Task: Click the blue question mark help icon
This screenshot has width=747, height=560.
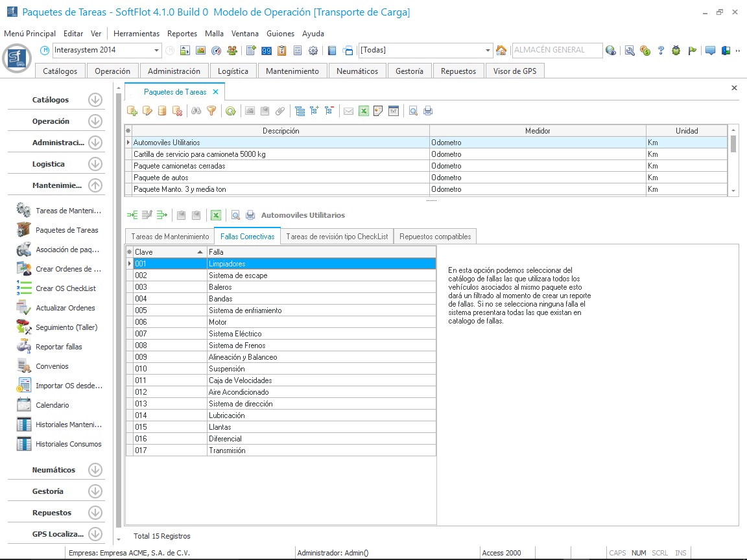Action: 661,51
